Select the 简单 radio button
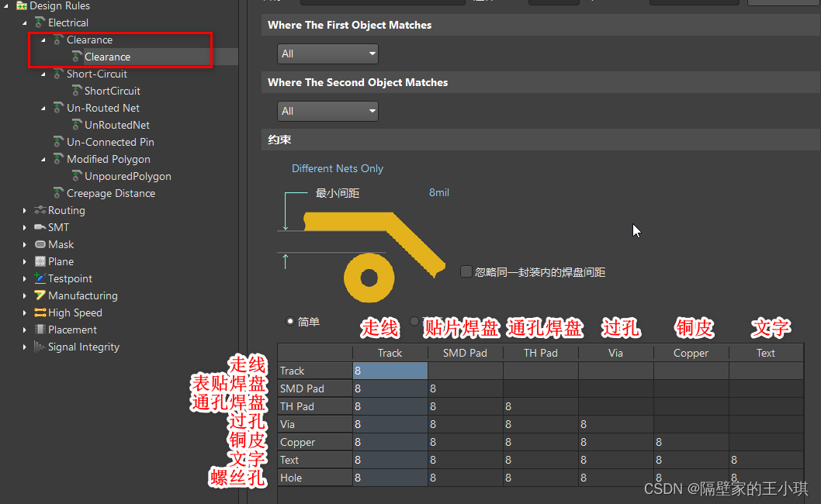This screenshot has width=821, height=504. pyautogui.click(x=291, y=321)
